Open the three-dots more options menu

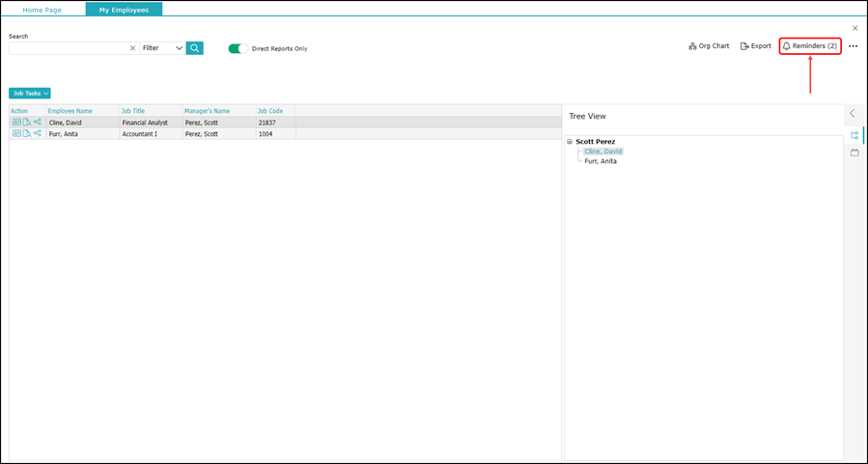pos(853,46)
